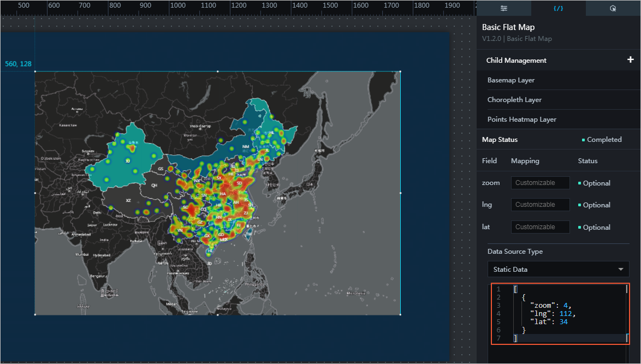Open the Settings tab with sliders icon
Viewport: 641px width, 364px height.
click(503, 8)
